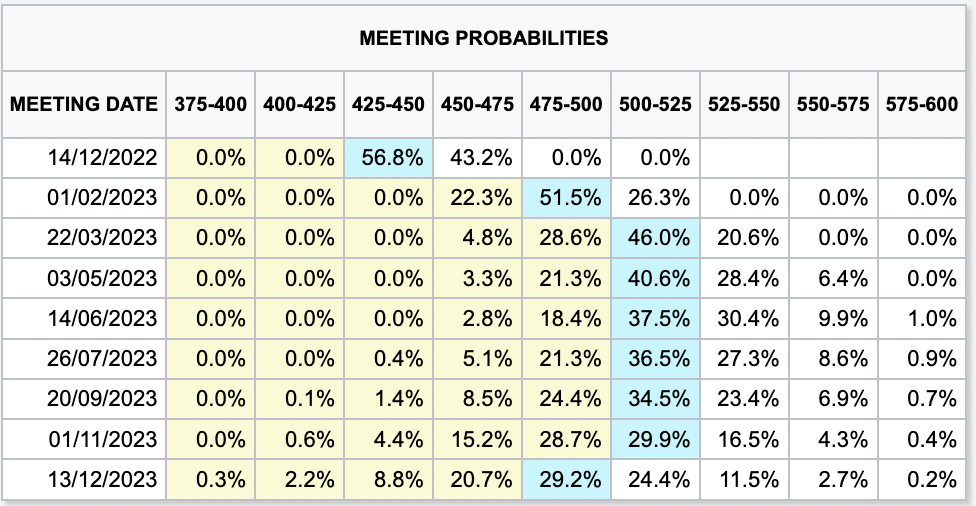This screenshot has width=976, height=506.
Task: Click the MEETING PROBABILITIES table title
Action: point(483,38)
